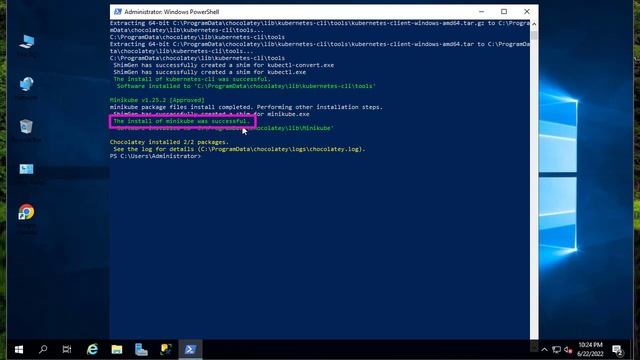640x360 pixels.
Task: Open the Python-style icon on the taskbar
Action: point(166,350)
